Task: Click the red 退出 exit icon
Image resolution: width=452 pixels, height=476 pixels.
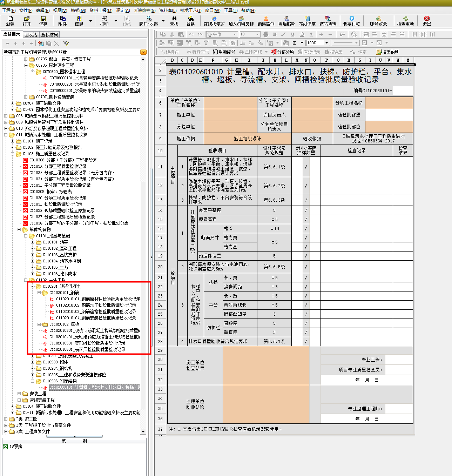Action: pyautogui.click(x=427, y=21)
